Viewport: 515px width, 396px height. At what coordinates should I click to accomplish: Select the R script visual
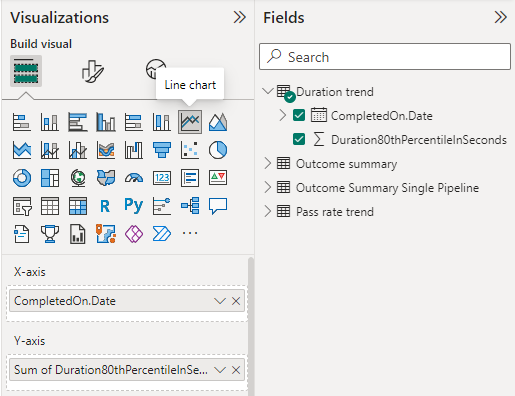pos(105,206)
